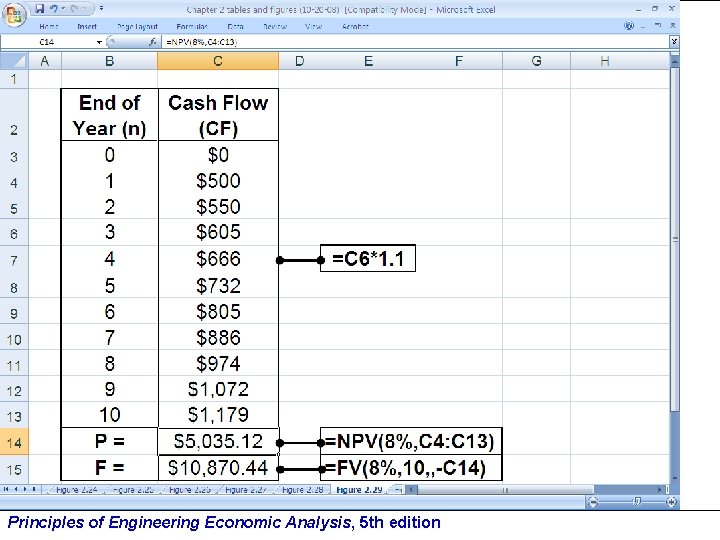Select the cell showing $10,870.44
This screenshot has width=720, height=540.
click(x=218, y=468)
